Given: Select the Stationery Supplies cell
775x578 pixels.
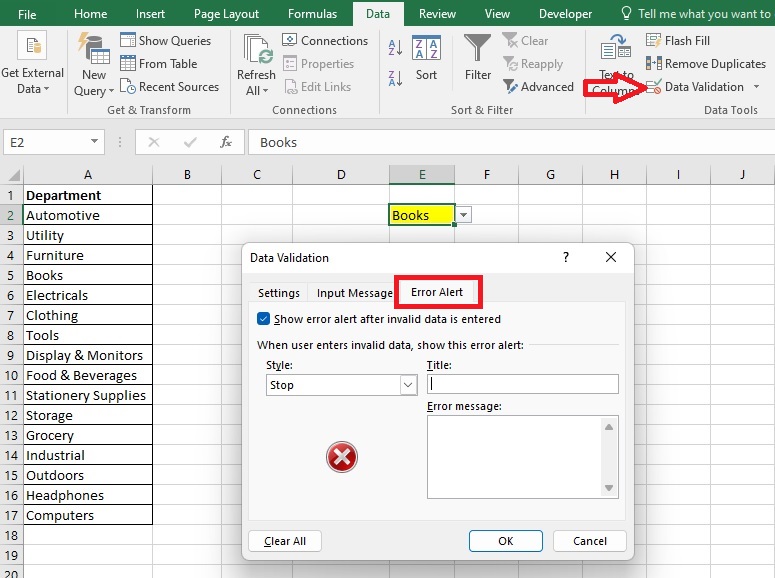Looking at the screenshot, I should tap(88, 395).
